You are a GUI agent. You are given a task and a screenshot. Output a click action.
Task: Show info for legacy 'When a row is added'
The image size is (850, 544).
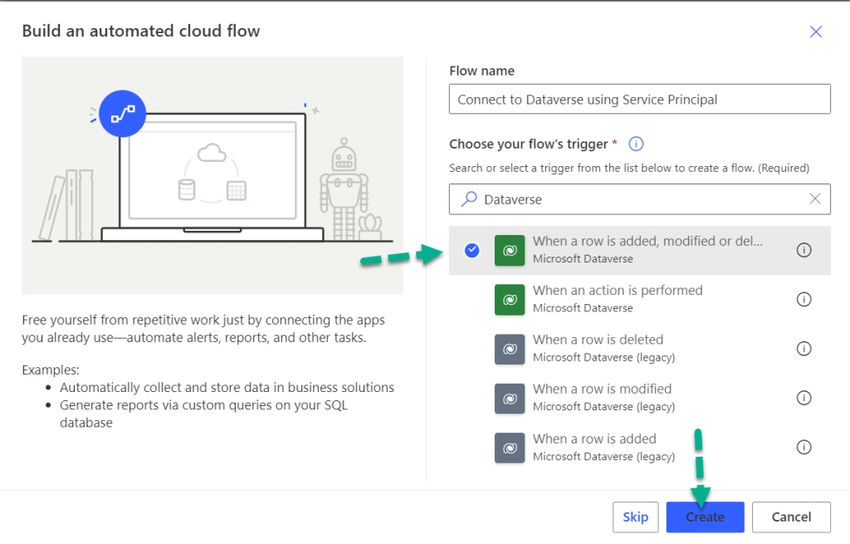click(x=803, y=447)
